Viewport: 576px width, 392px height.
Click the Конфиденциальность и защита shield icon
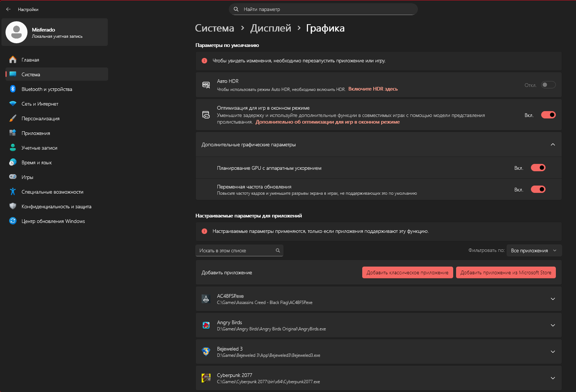tap(13, 206)
